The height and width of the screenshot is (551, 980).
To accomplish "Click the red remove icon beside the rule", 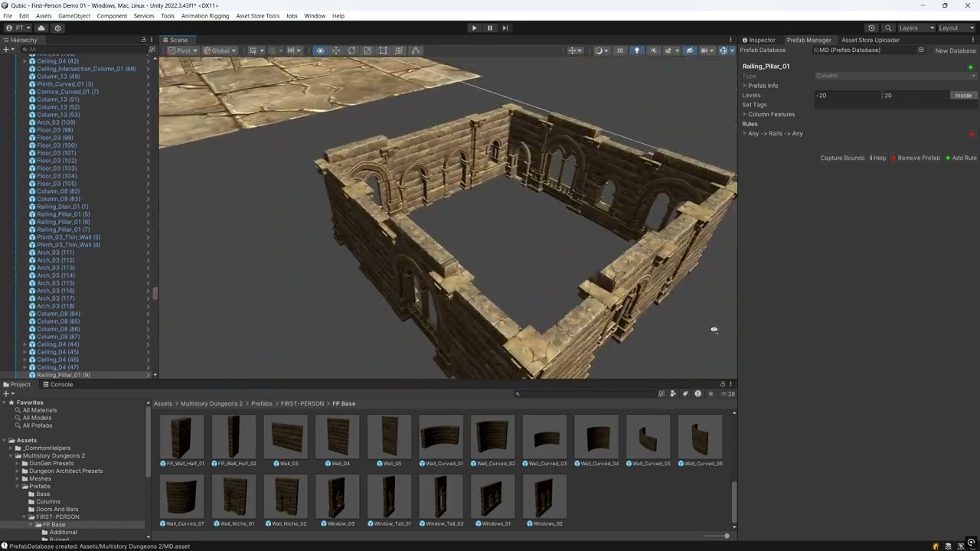I will [972, 134].
